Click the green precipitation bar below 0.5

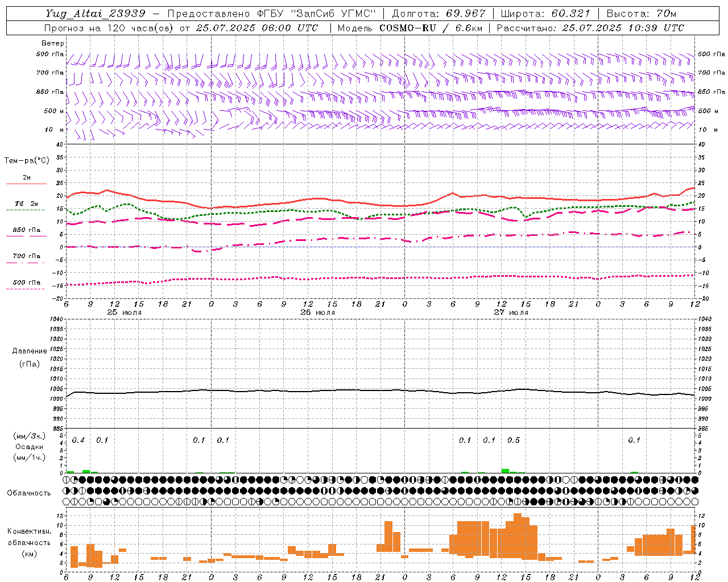click(505, 471)
